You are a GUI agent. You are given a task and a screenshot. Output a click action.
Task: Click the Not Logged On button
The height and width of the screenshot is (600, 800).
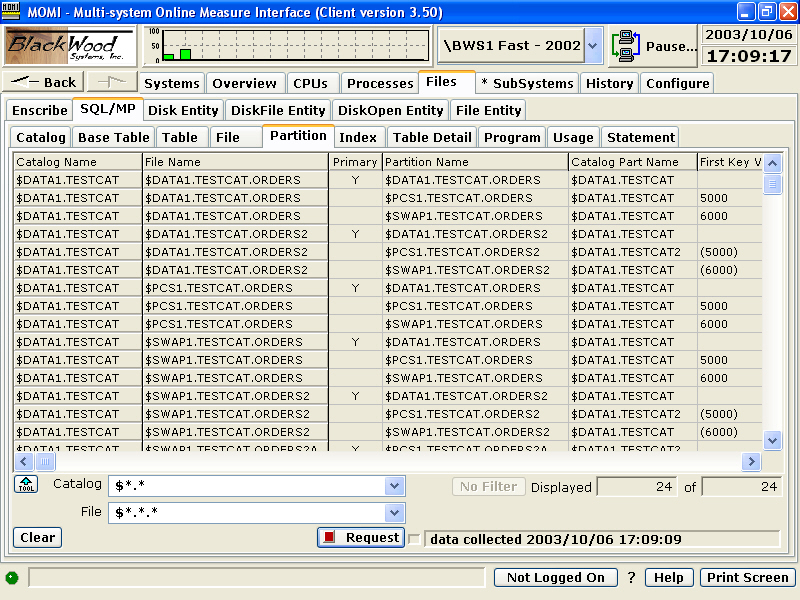click(x=555, y=577)
